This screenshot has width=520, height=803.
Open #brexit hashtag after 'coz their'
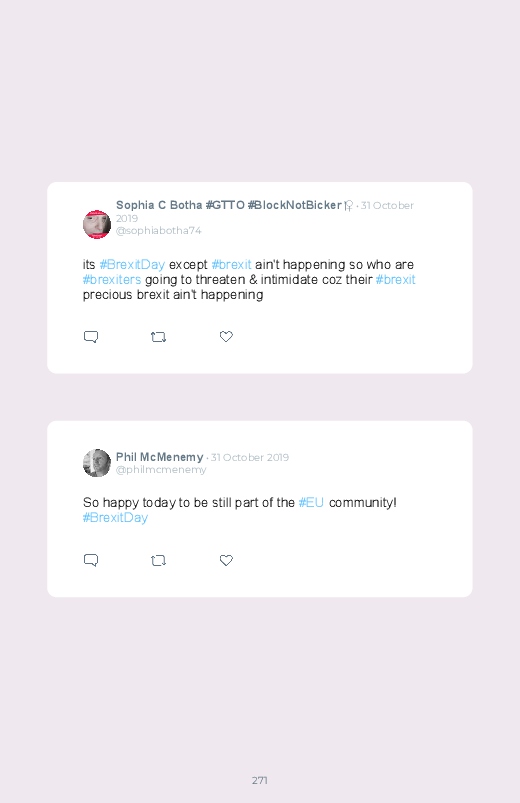396,280
